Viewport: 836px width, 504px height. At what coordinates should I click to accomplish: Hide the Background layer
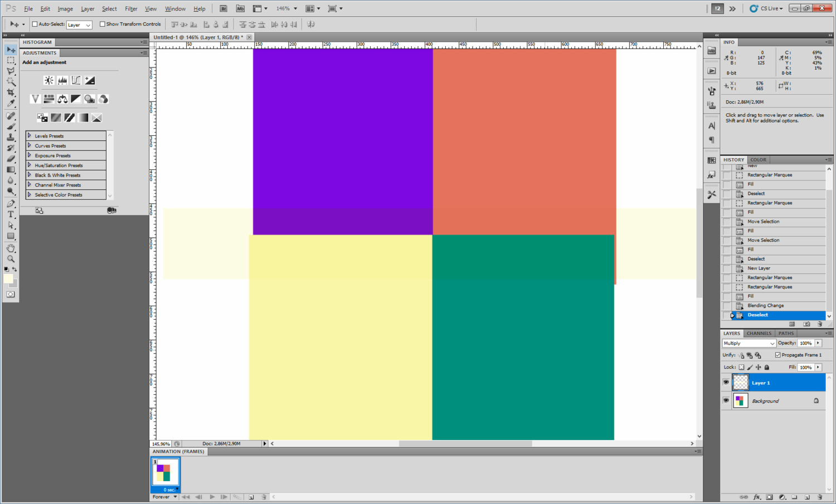point(726,400)
